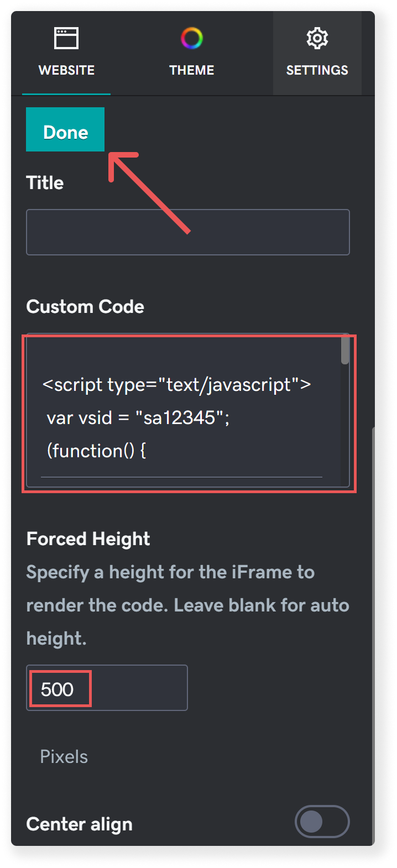The width and height of the screenshot is (397, 868).
Task: Switch to the WEBSITE tab
Action: pyautogui.click(x=66, y=53)
